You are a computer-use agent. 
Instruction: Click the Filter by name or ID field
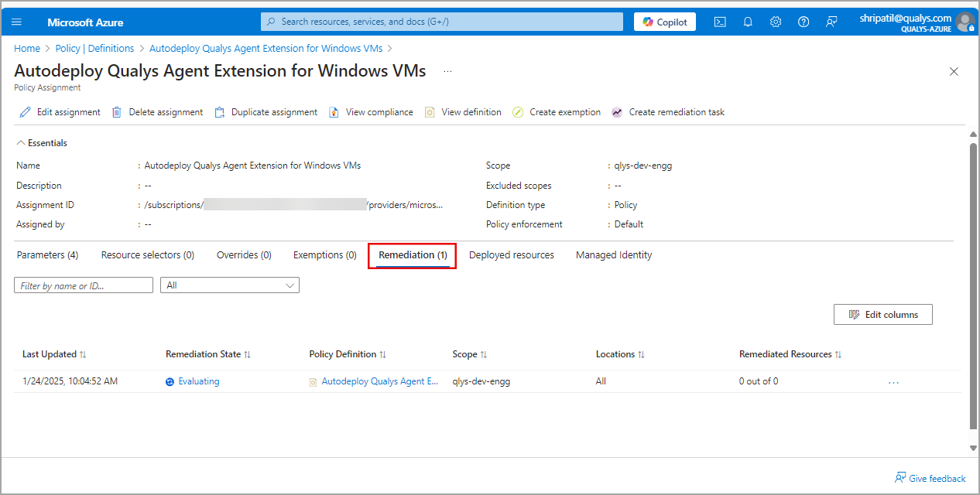[x=83, y=285]
